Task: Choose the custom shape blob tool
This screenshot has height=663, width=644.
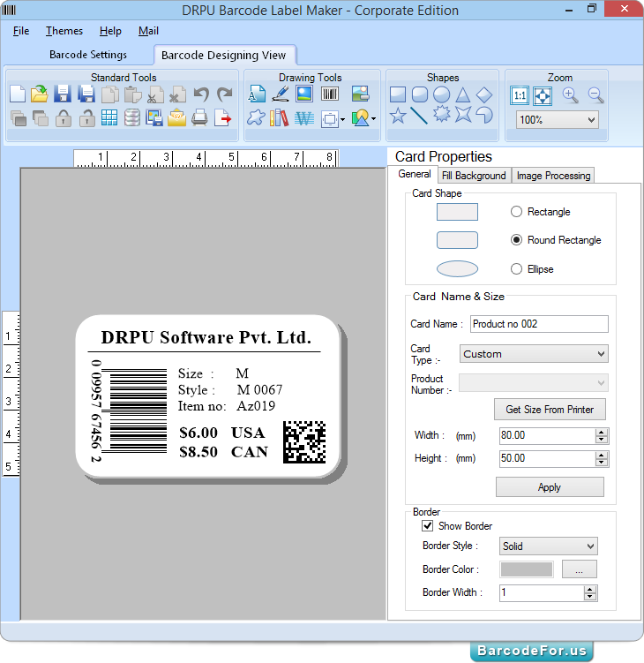Action: point(256,118)
